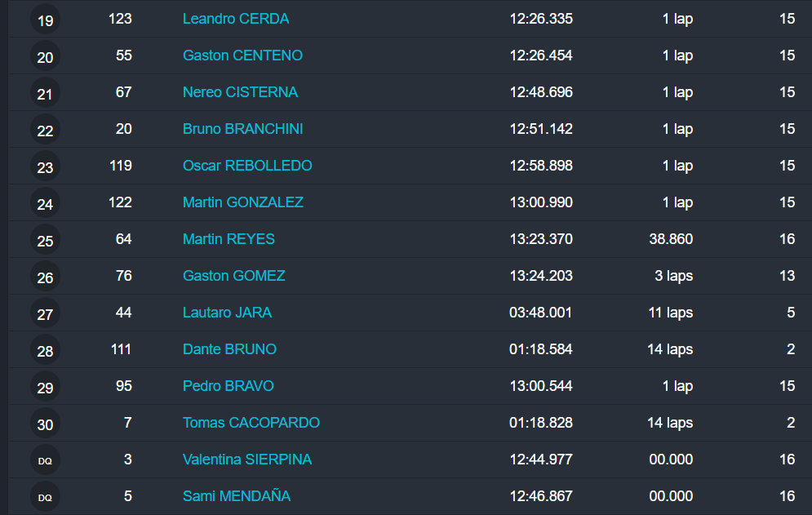Click DQ badge beside Valentina SIERPINA

tap(45, 460)
